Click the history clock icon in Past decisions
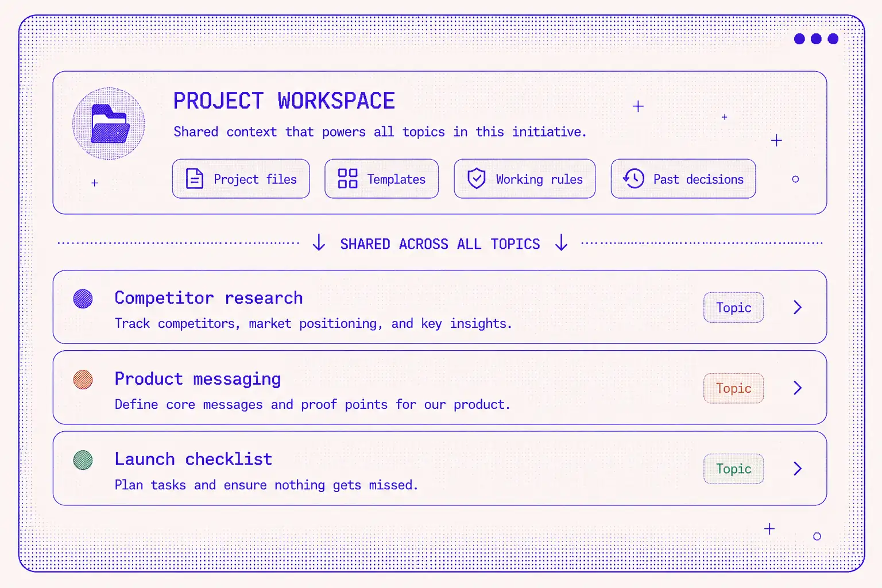The width and height of the screenshot is (882, 588). [633, 179]
